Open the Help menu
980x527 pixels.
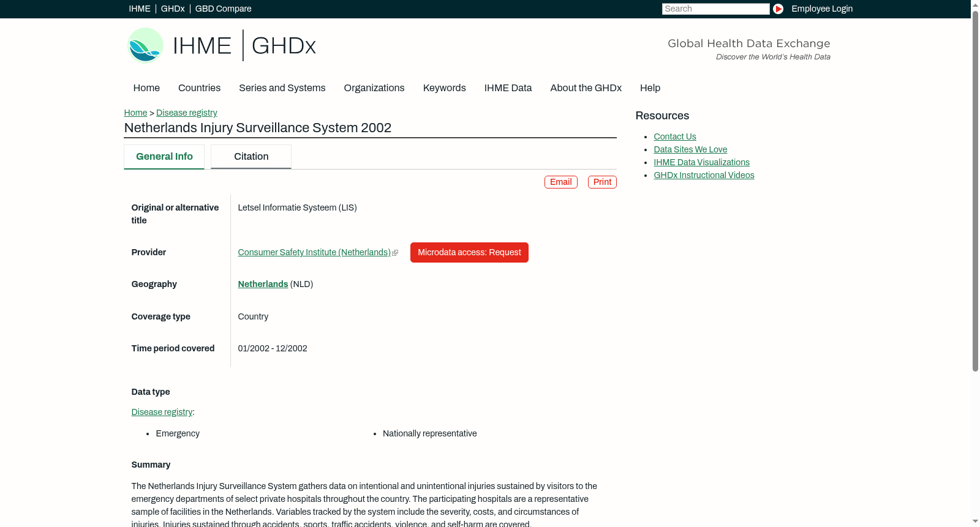click(x=650, y=88)
